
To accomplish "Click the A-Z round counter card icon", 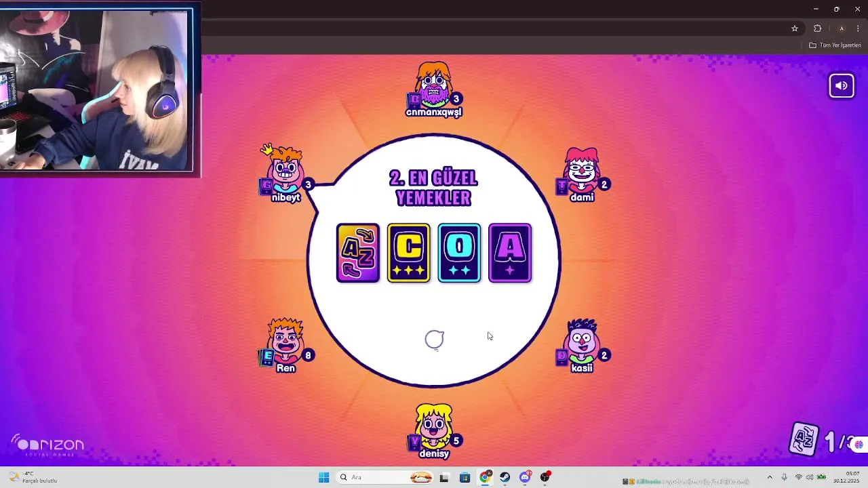I will point(805,440).
